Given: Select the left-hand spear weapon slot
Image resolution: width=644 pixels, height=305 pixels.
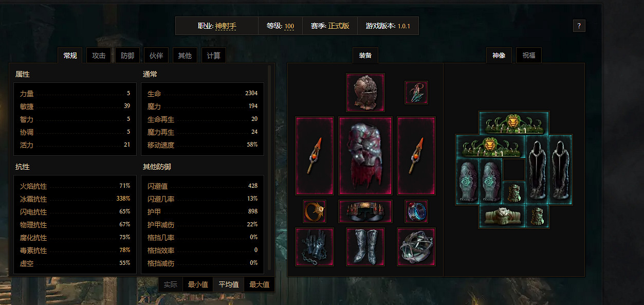Looking at the screenshot, I should [315, 156].
